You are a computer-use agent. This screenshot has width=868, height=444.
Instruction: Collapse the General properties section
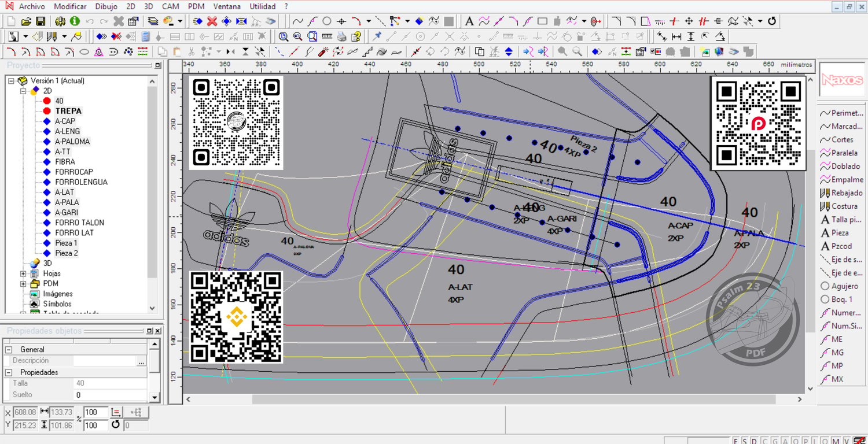pos(9,350)
